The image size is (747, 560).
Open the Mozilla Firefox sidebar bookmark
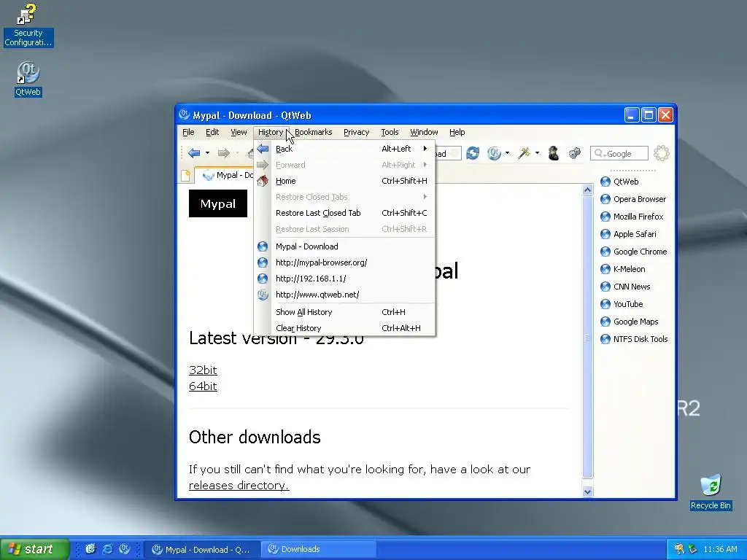[632, 217]
